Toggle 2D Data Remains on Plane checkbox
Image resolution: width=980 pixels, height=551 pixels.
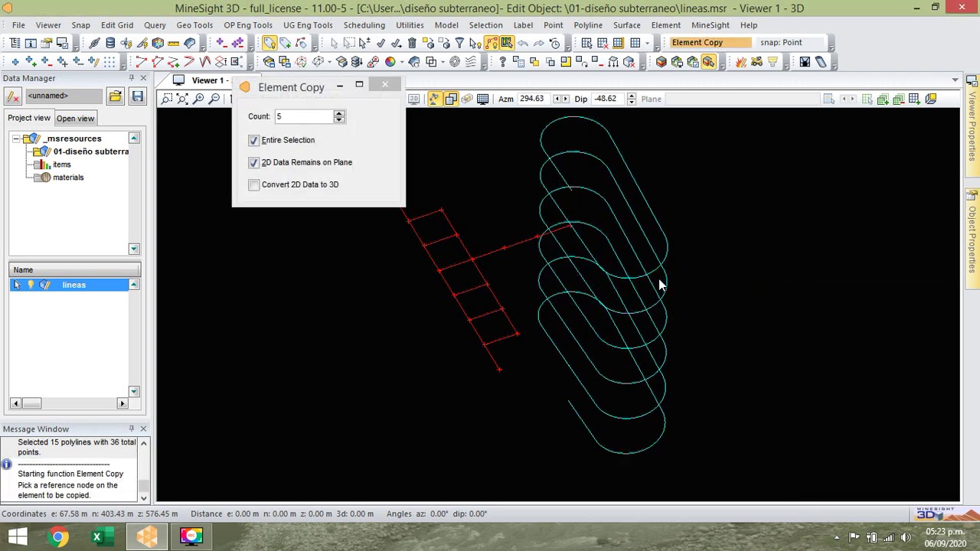point(253,162)
